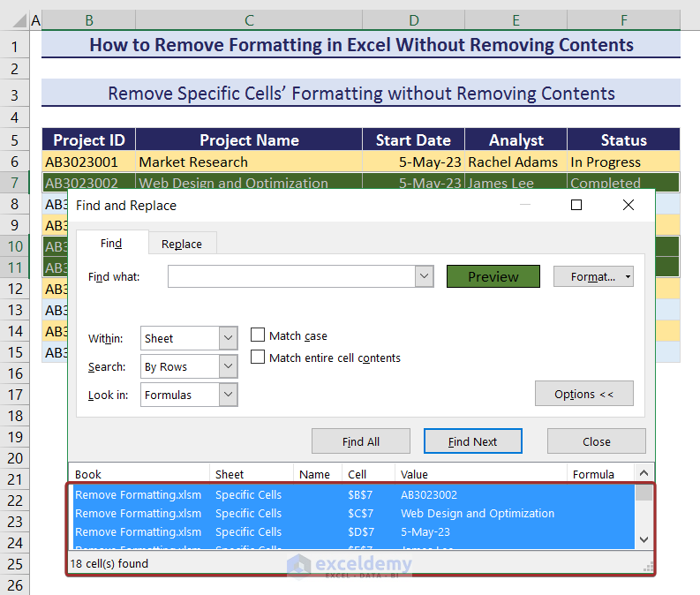Open the Within dropdown showing Sheet

coord(228,338)
